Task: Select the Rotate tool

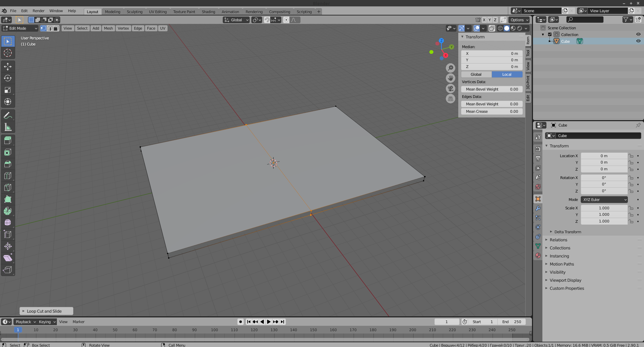Action: [8, 78]
